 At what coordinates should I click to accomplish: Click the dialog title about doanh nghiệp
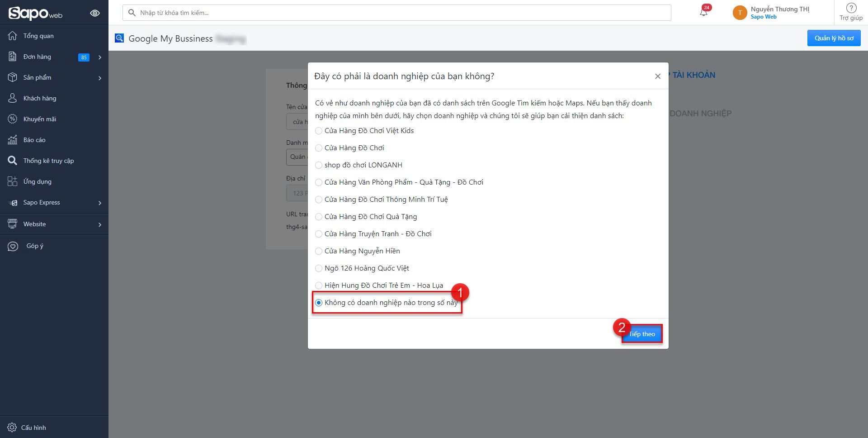(404, 76)
